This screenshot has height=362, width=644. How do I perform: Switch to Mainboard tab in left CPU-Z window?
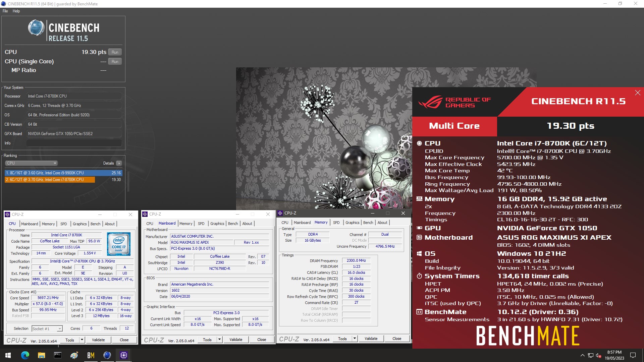click(x=30, y=224)
